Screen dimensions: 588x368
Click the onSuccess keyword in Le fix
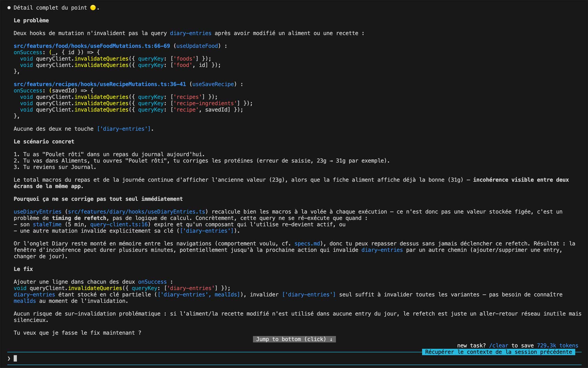click(152, 282)
